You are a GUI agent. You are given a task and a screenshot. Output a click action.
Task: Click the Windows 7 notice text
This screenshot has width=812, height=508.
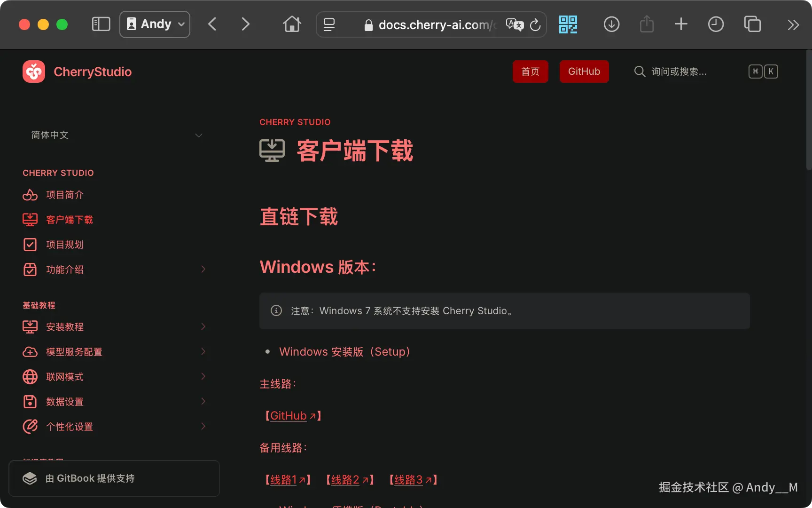[403, 311]
